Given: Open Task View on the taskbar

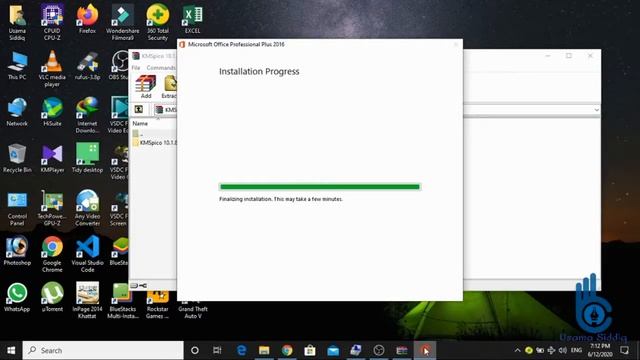Looking at the screenshot, I should [217, 350].
